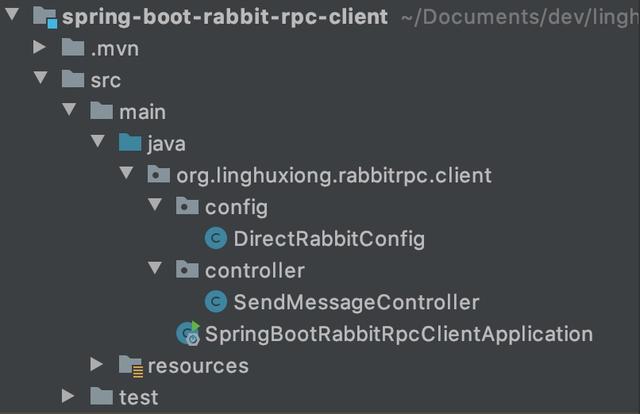The width and height of the screenshot is (640, 414).
Task: Open the SendMessageController class
Action: (356, 303)
